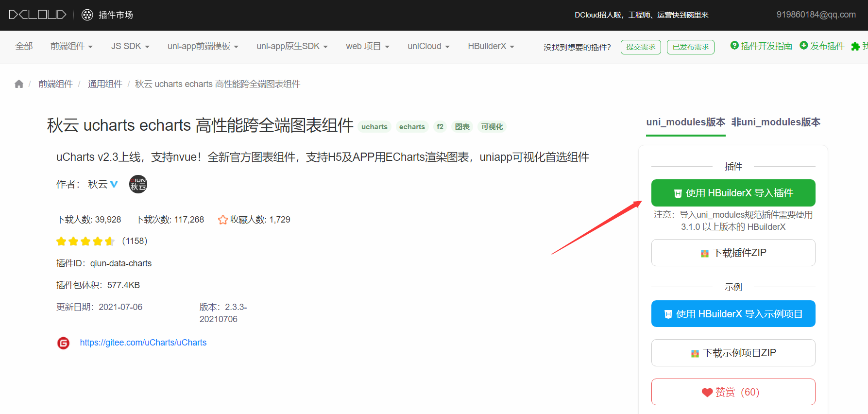Screen dimensions: 868x414
Task: Click 插件ID: qiun-data-charts text
Action: (x=104, y=263)
